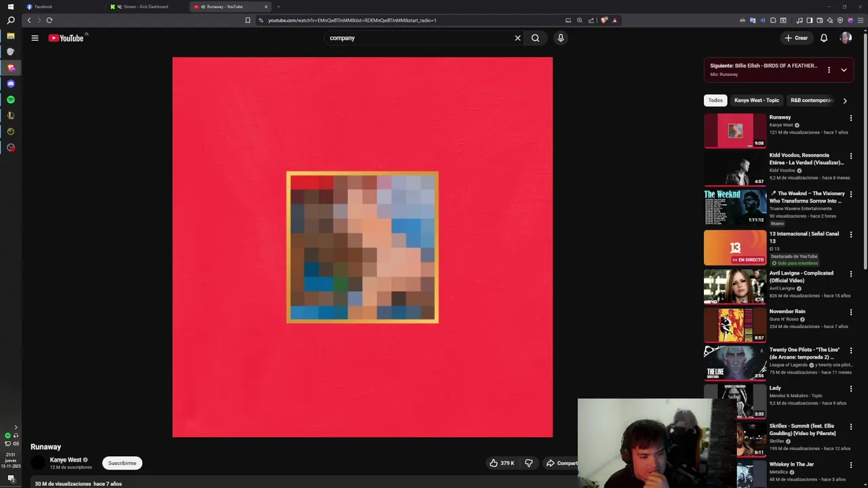Start voice search with microphone icon
The width and height of the screenshot is (868, 488).
(561, 38)
